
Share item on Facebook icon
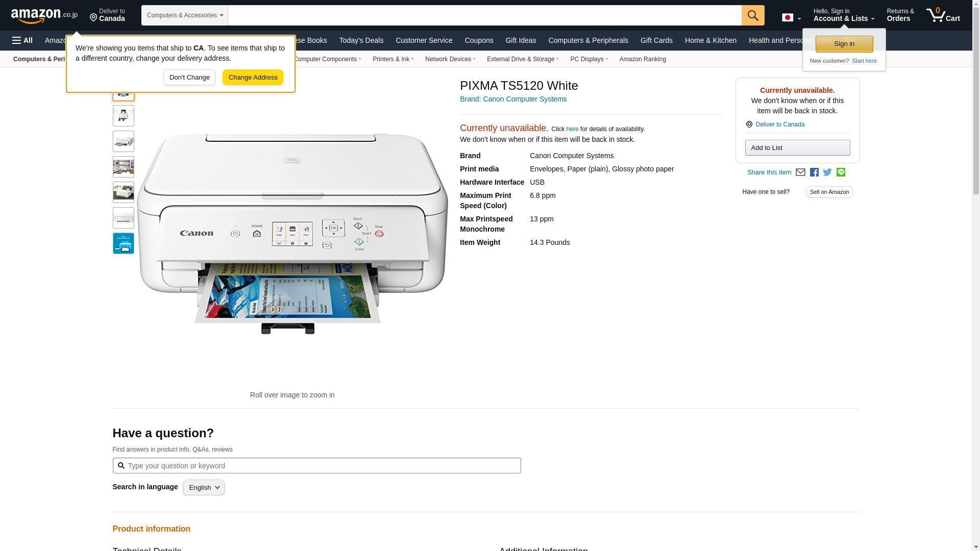pyautogui.click(x=814, y=172)
